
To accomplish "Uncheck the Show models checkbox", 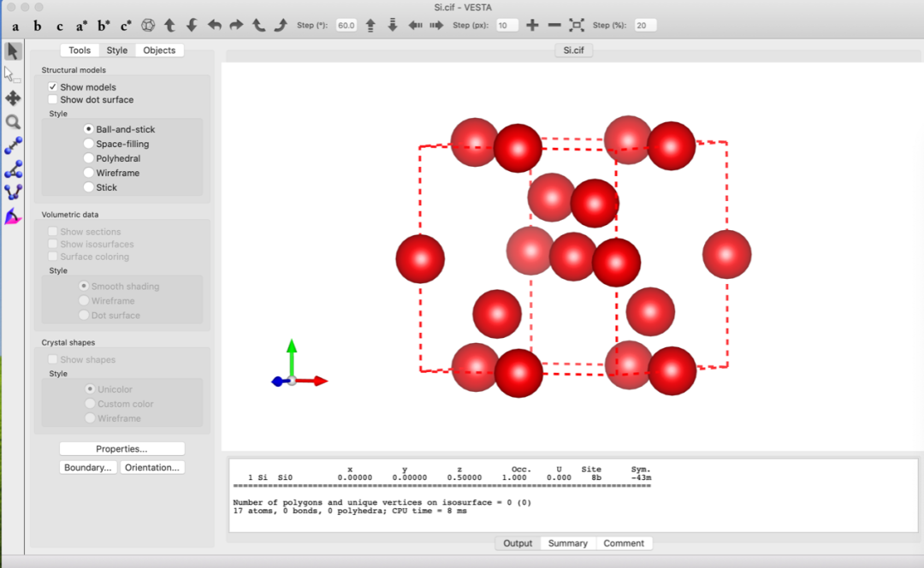I will 52,86.
